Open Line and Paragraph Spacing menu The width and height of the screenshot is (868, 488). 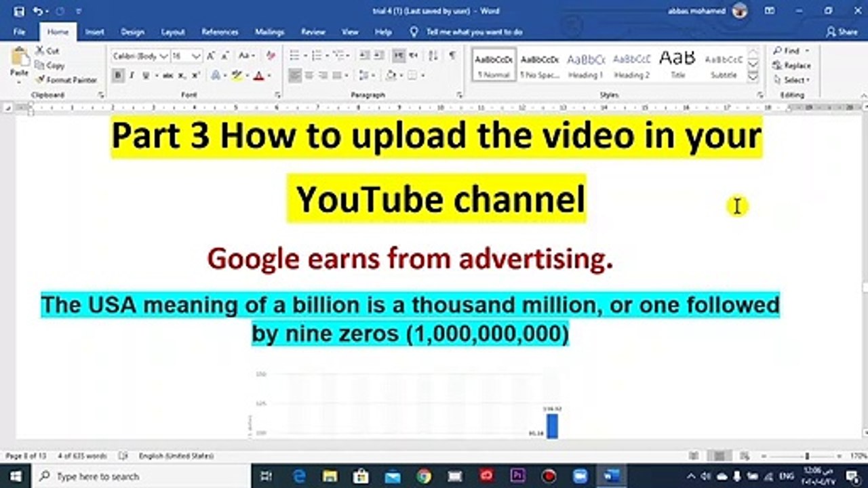pyautogui.click(x=367, y=76)
